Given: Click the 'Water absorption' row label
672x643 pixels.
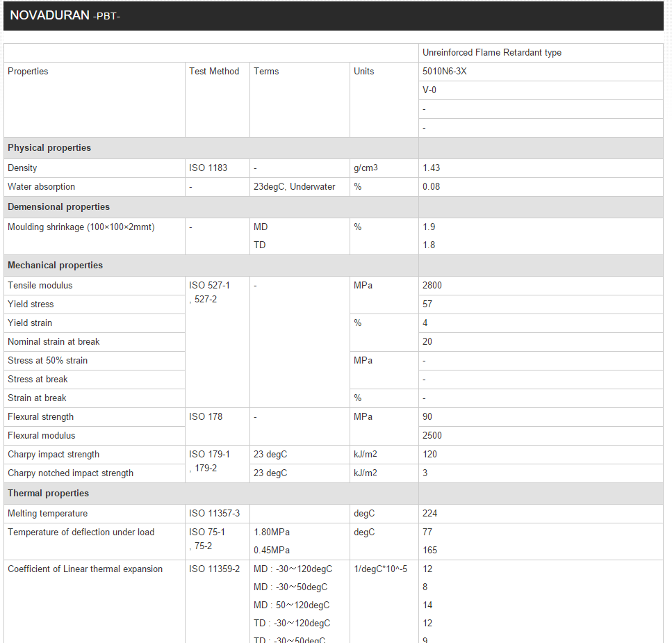Looking at the screenshot, I should click(x=41, y=187).
